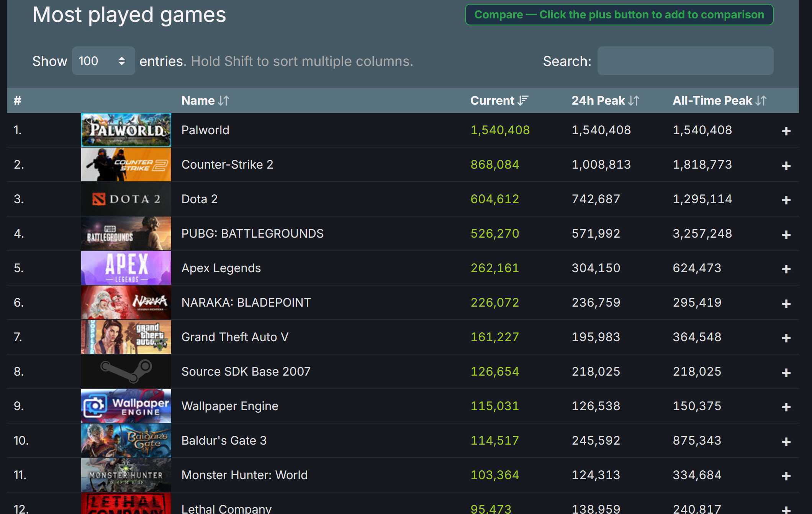This screenshot has width=812, height=514.
Task: Add PUBG: BATTLEGROUNDS to comparison
Action: pos(786,235)
